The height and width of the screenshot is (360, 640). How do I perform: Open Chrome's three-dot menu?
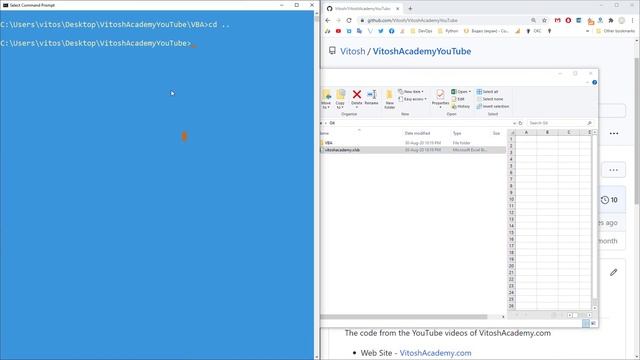pyautogui.click(x=633, y=20)
